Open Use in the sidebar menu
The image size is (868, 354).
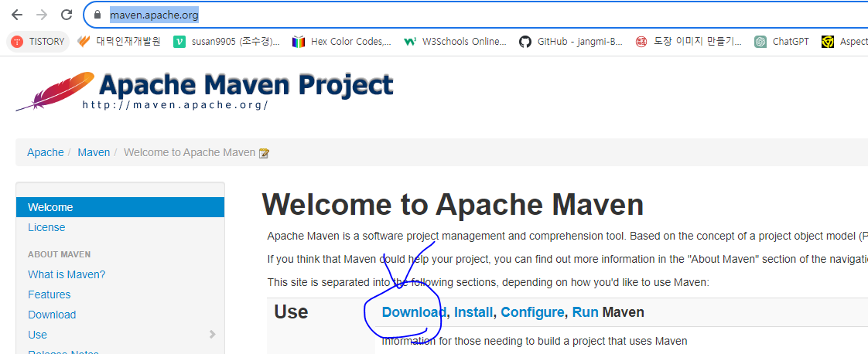click(x=38, y=335)
